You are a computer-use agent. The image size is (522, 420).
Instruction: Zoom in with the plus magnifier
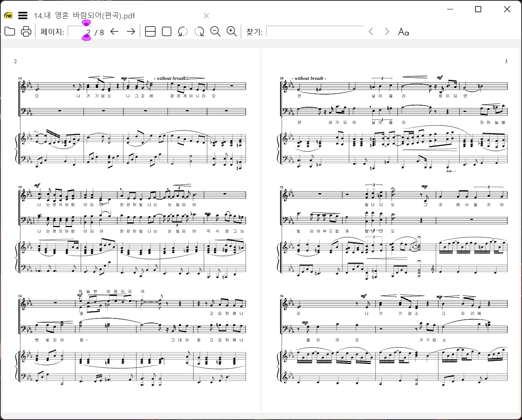(232, 31)
